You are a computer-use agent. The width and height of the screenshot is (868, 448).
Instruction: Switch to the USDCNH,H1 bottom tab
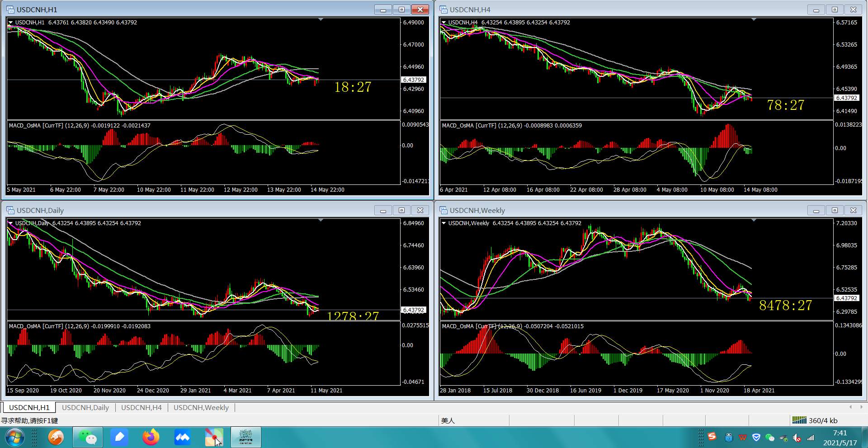pyautogui.click(x=29, y=407)
